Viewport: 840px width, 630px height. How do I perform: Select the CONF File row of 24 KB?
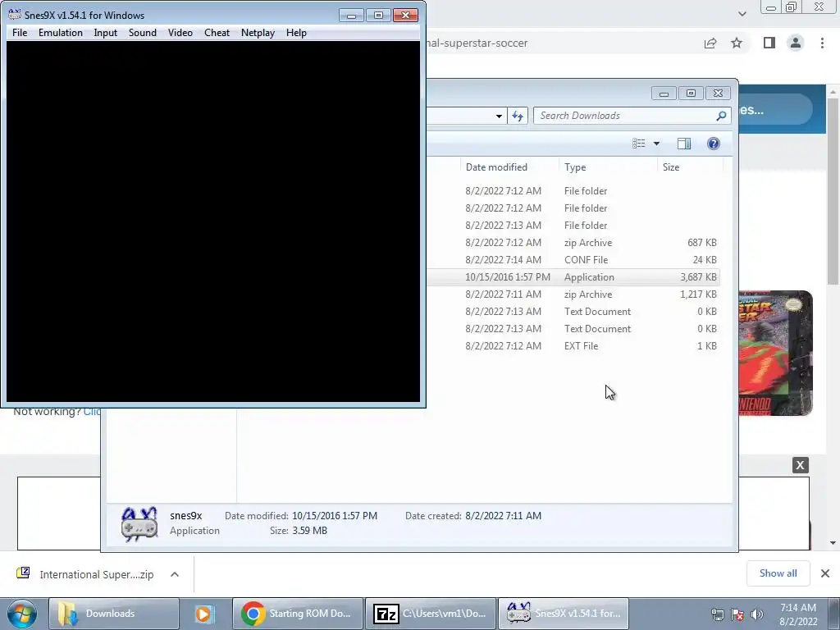point(573,260)
